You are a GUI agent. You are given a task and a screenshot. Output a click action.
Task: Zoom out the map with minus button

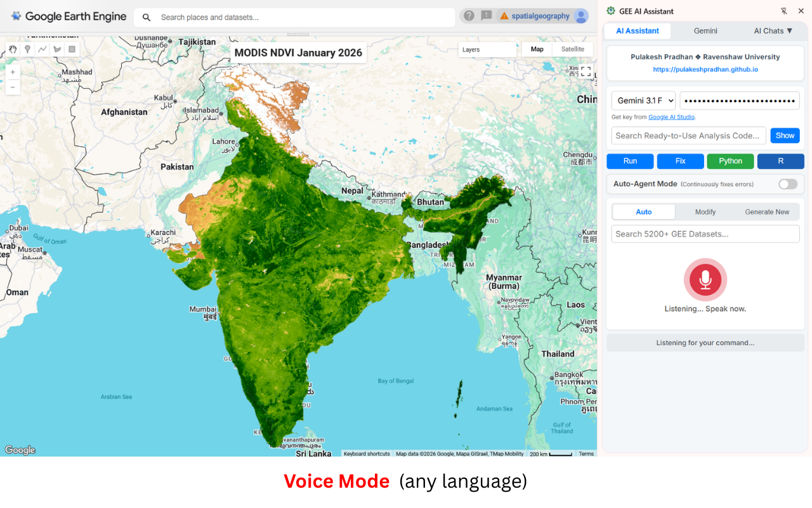point(13,87)
